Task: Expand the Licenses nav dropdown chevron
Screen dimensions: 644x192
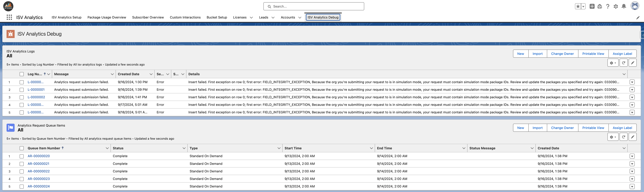Action: pyautogui.click(x=251, y=17)
